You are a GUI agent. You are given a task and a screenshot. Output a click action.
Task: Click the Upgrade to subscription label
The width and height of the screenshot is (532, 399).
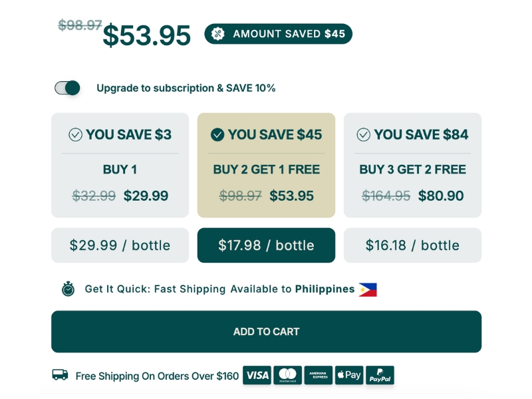186,88
